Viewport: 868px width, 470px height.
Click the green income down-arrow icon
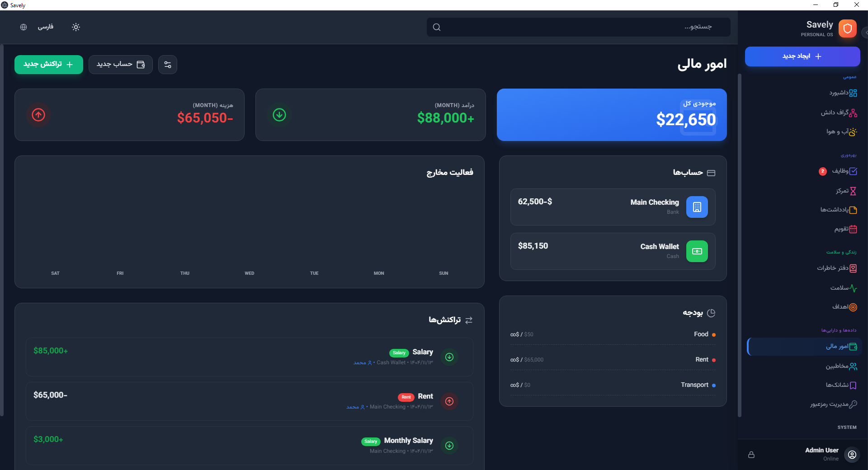tap(279, 115)
